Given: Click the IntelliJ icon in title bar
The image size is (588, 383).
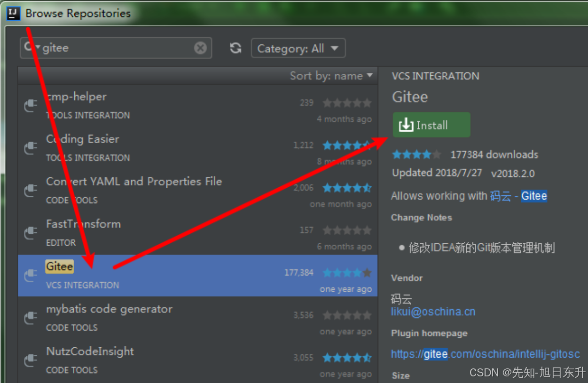Looking at the screenshot, I should (13, 13).
